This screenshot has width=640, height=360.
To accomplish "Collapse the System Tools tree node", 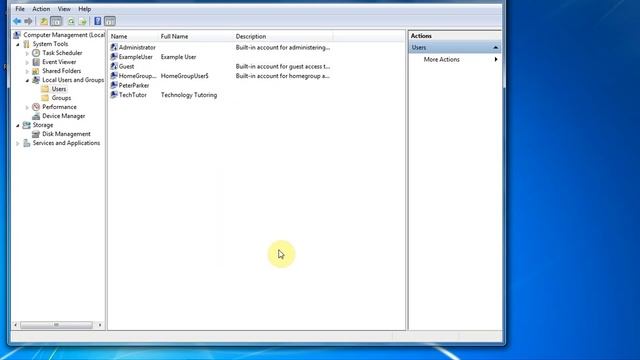I will click(x=18, y=44).
